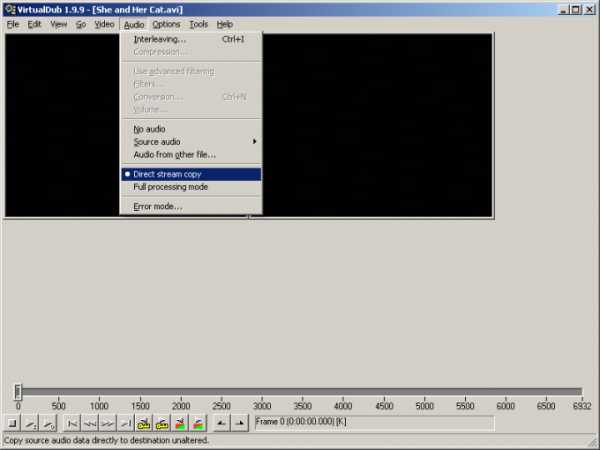Click the Ctrl+I shortcut next to Interleaving
600x450 pixels.
tap(233, 39)
